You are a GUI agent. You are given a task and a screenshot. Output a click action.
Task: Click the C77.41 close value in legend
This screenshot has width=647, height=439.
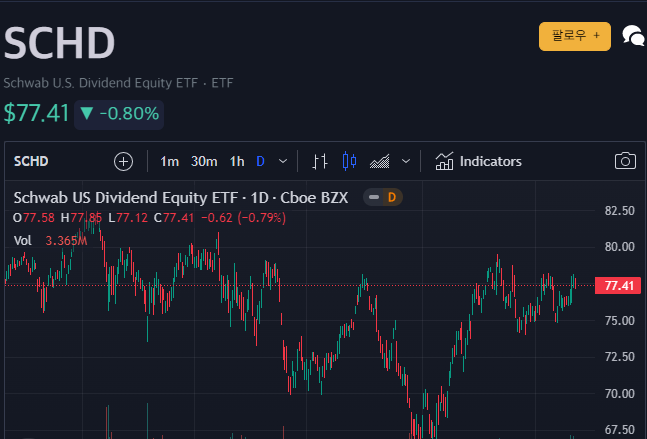coord(174,218)
